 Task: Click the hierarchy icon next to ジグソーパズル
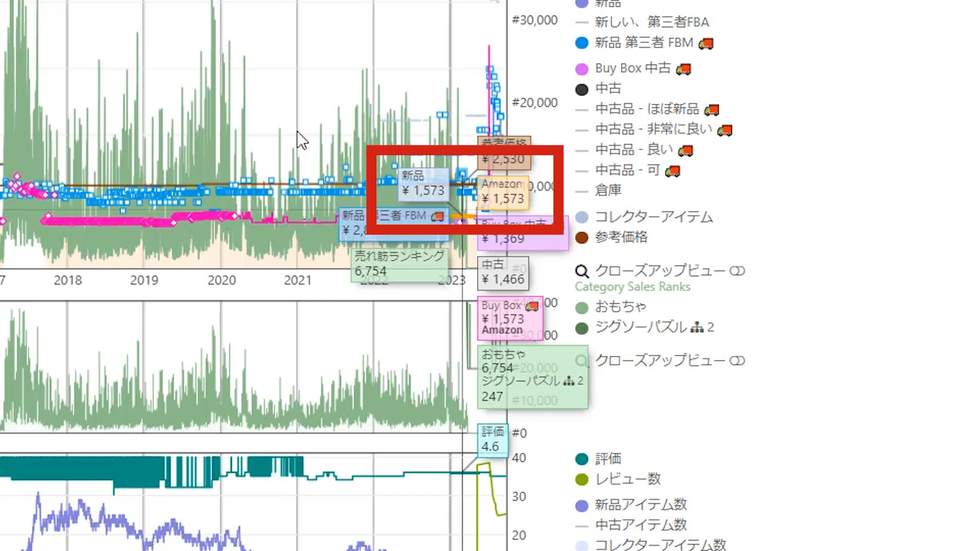click(x=697, y=328)
